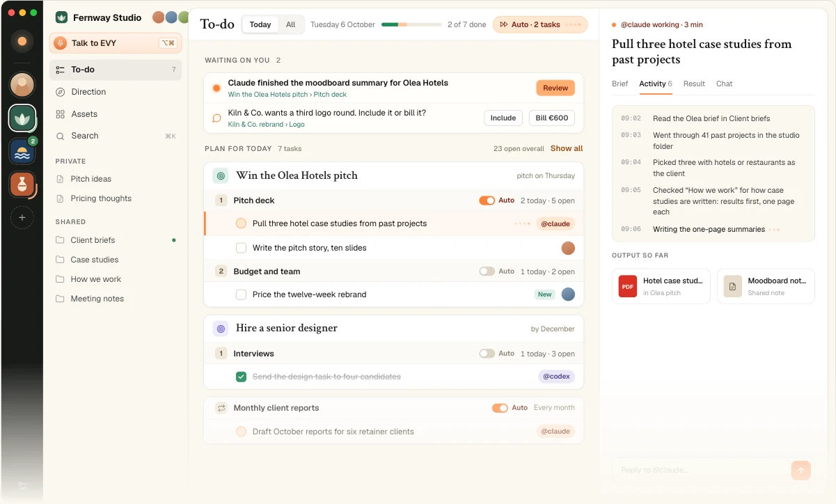Click the send arrow button in reply box
The width and height of the screenshot is (836, 504).
click(x=800, y=471)
